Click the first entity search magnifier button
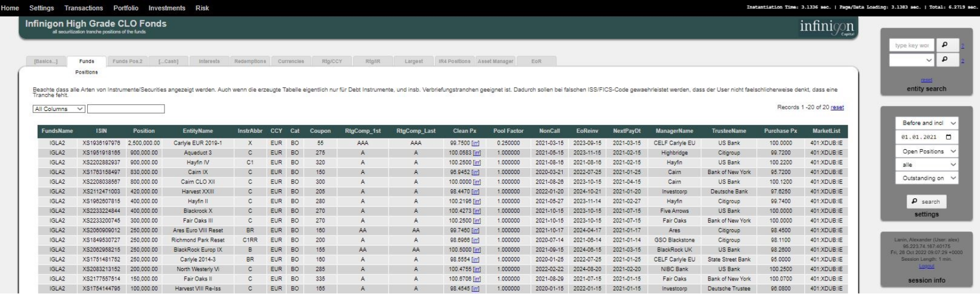This screenshot has height=294, width=980. pos(947,45)
